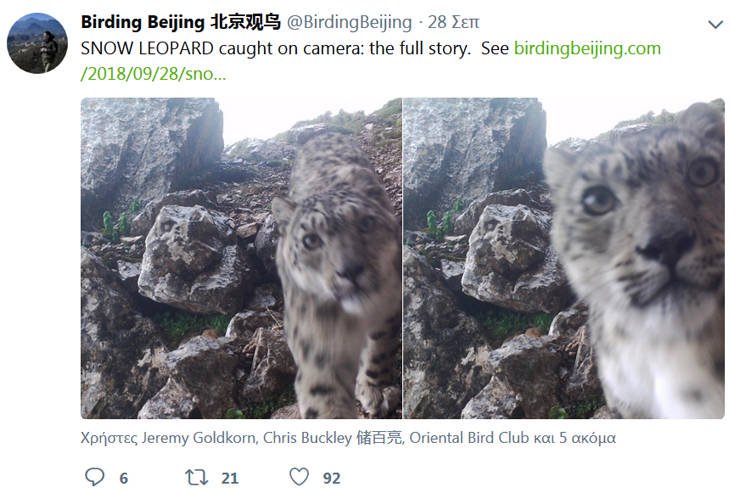This screenshot has height=493, width=735.
Task: View the right close-up leopard photo
Action: tap(564, 258)
